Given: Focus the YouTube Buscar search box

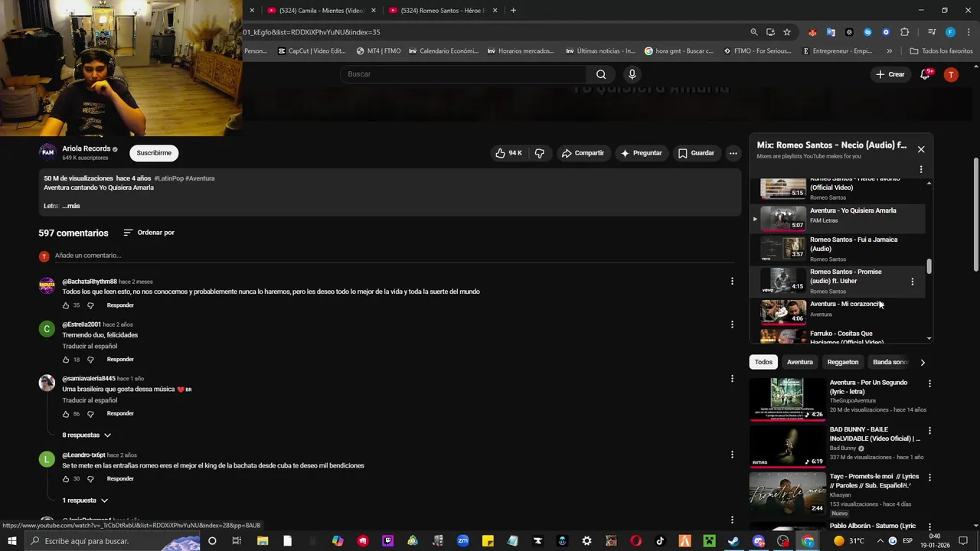Looking at the screenshot, I should (x=463, y=74).
